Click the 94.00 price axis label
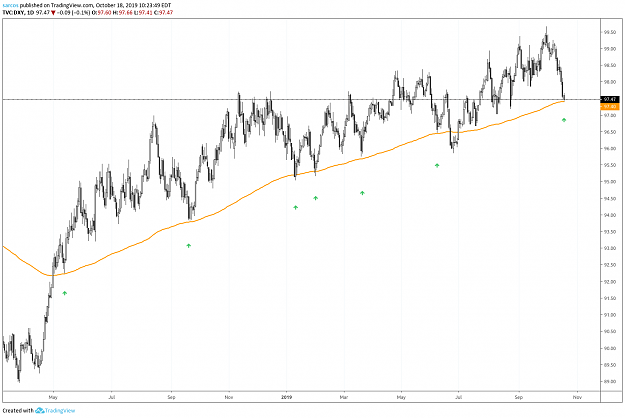This screenshot has width=625, height=418. point(609,215)
